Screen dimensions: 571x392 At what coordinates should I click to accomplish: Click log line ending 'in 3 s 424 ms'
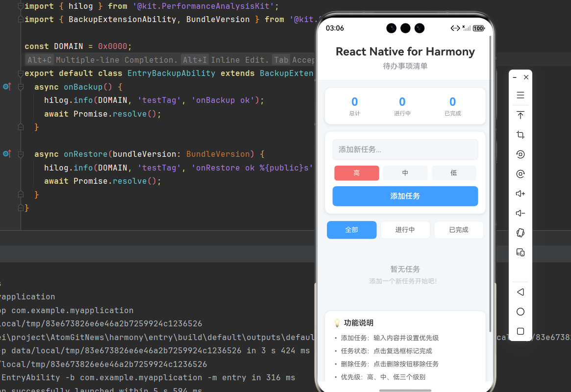(x=155, y=350)
